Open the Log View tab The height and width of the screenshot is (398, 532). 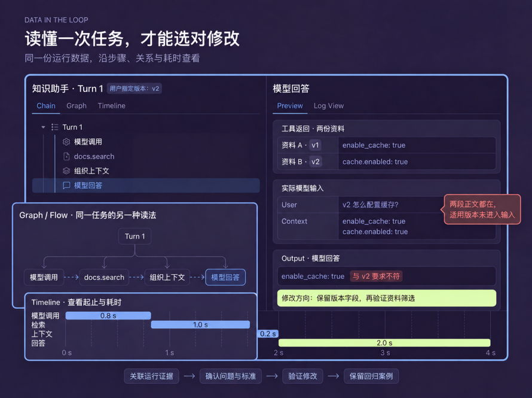pyautogui.click(x=328, y=105)
